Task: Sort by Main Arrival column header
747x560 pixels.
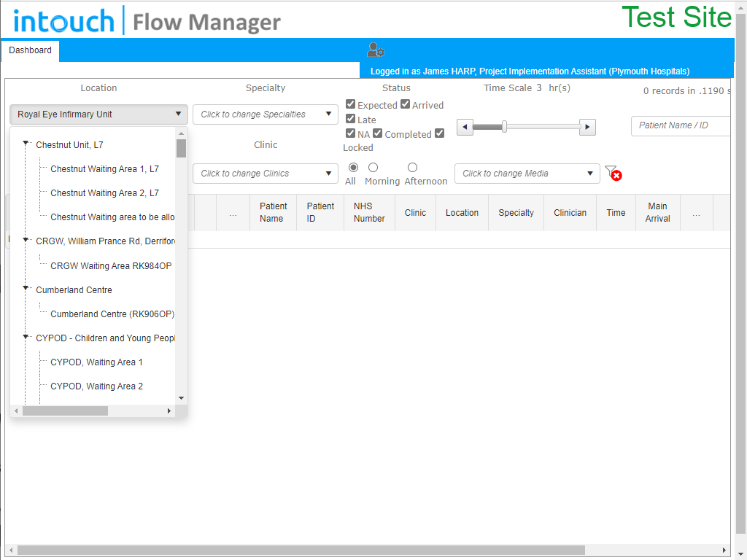Action: pos(658,212)
